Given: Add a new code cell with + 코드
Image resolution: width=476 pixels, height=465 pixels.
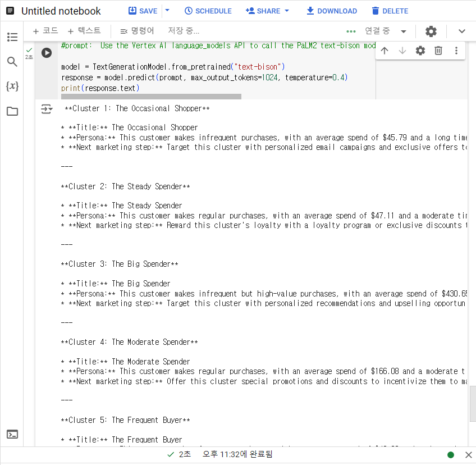Looking at the screenshot, I should point(45,31).
